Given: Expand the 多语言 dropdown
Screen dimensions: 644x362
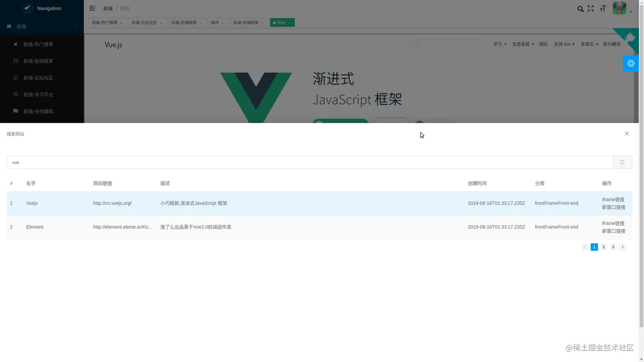Looking at the screenshot, I should pyautogui.click(x=589, y=44).
